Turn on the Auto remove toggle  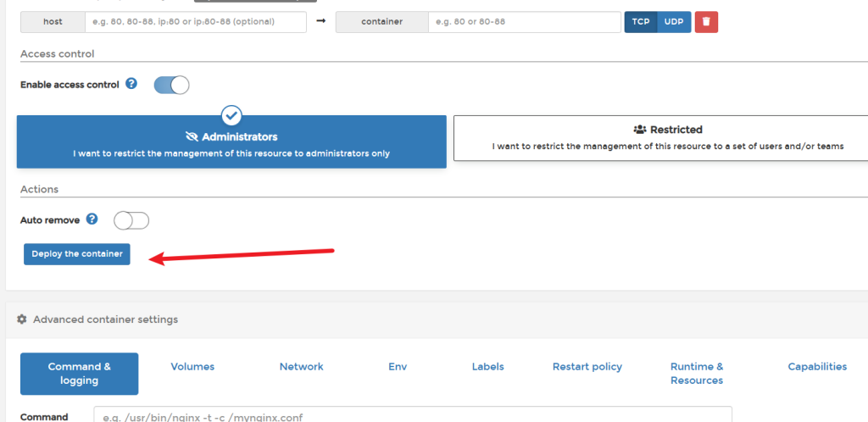click(x=131, y=220)
